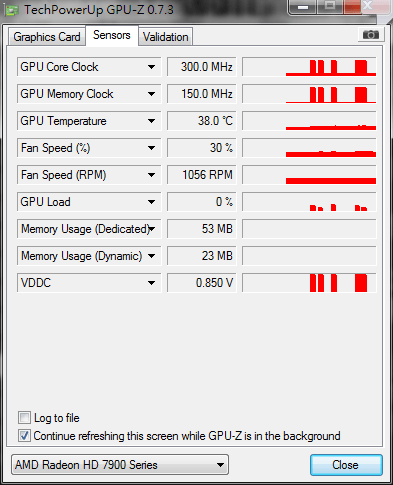Minimize the GPU-Z window
The image size is (393, 485).
point(303,7)
